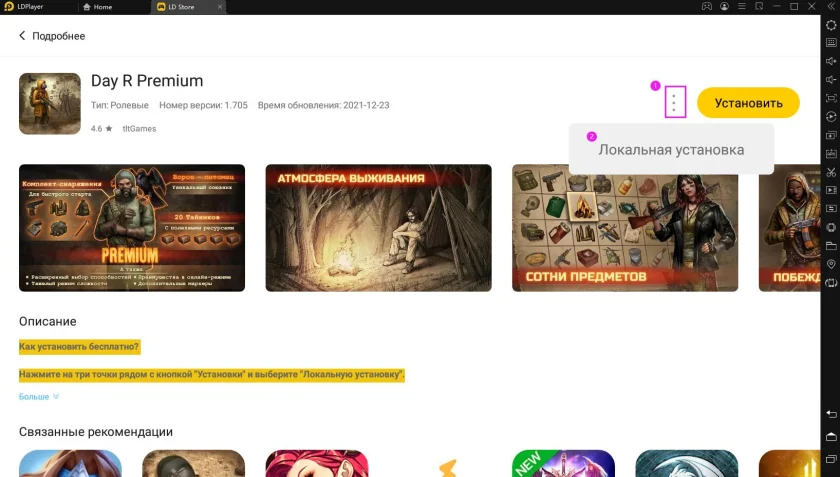
Task: Collapse the sidebar with double-chevron icon
Action: [831, 6]
